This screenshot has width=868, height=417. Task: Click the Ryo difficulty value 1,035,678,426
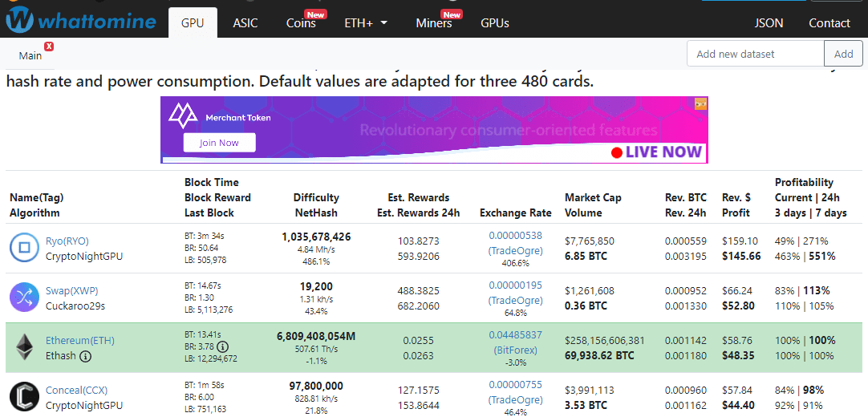pos(316,237)
